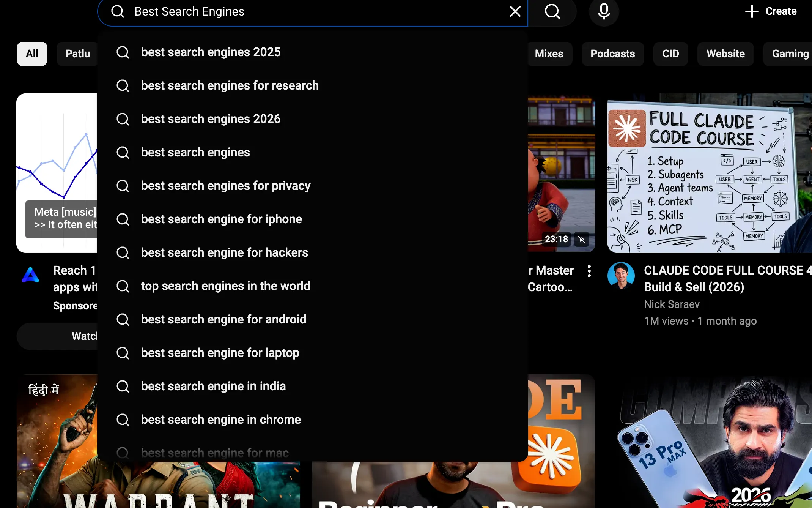The height and width of the screenshot is (508, 812).
Task: Start voice search with the microphone icon
Action: (x=603, y=11)
